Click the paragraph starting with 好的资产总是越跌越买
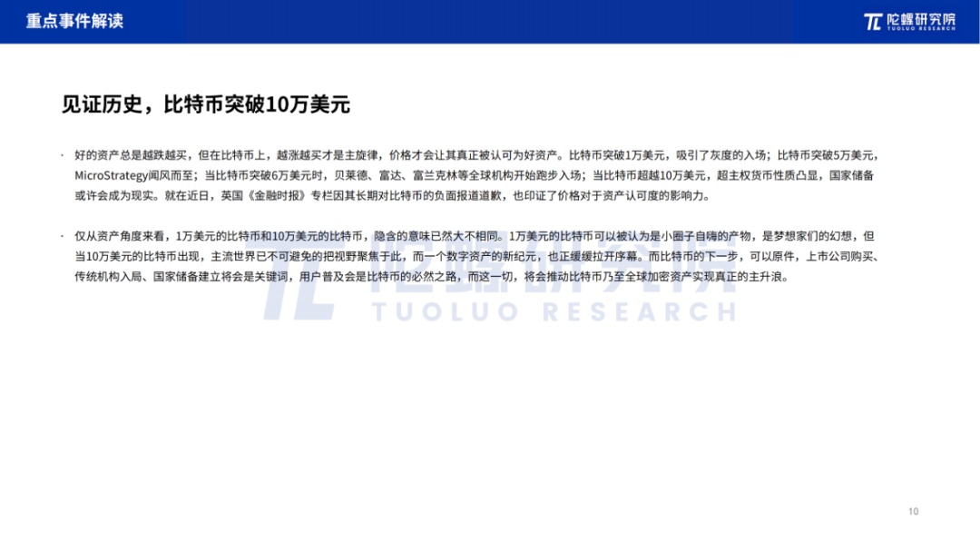This screenshot has width=980, height=551. [x=477, y=175]
